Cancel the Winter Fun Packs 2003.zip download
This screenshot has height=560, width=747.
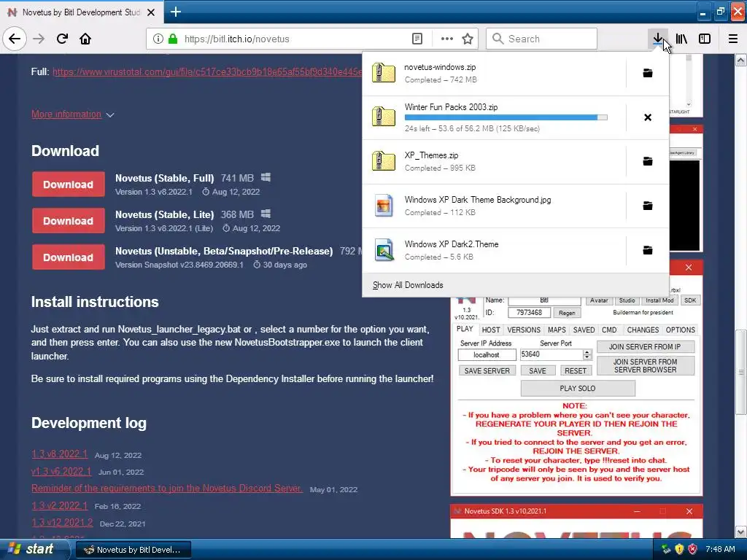[x=648, y=117]
